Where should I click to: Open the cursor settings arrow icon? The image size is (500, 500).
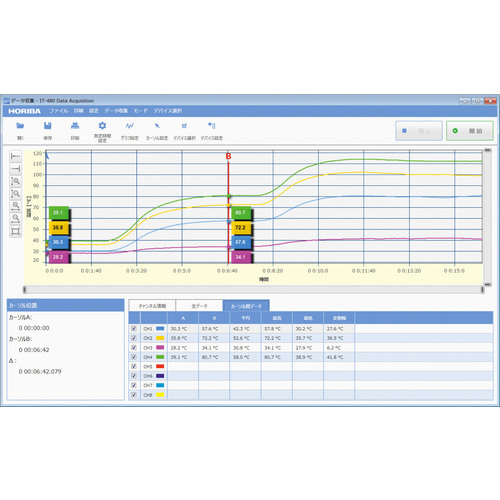coord(157,126)
